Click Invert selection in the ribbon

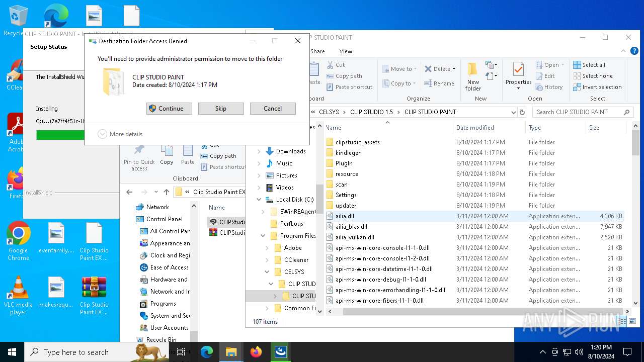(597, 87)
